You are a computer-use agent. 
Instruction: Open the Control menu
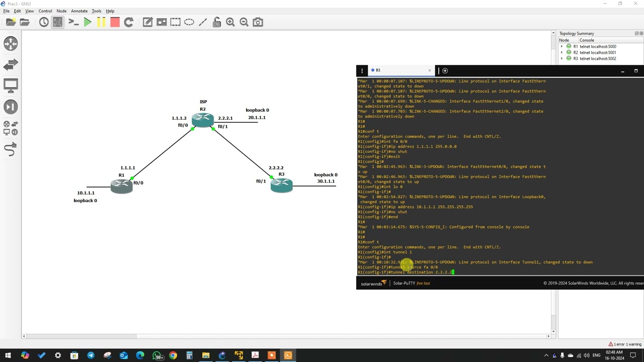click(x=45, y=11)
